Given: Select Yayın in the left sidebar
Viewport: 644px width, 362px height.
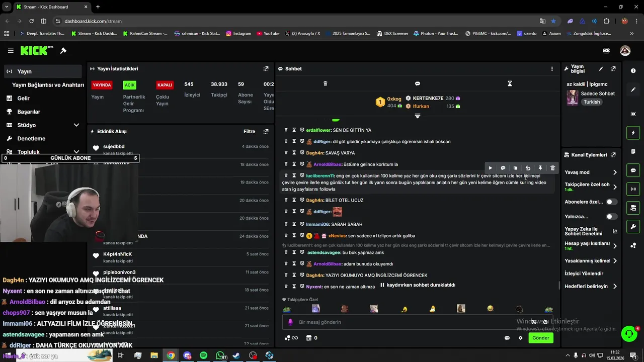Looking at the screenshot, I should [x=42, y=71].
